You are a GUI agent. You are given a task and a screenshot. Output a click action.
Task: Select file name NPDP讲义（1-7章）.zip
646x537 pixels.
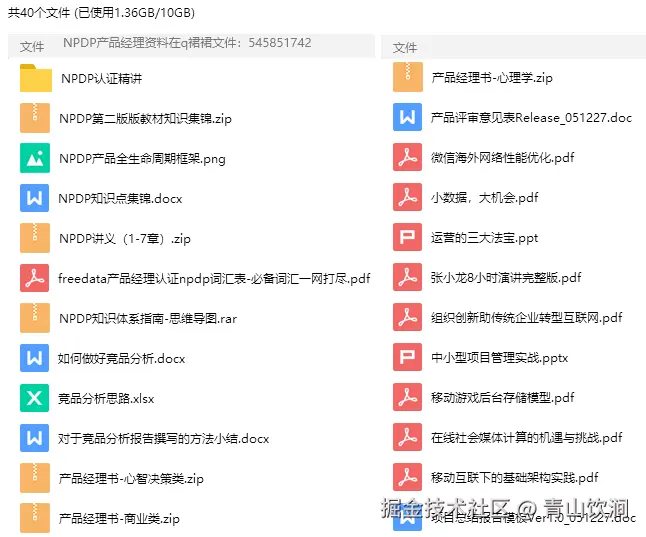pyautogui.click(x=125, y=239)
